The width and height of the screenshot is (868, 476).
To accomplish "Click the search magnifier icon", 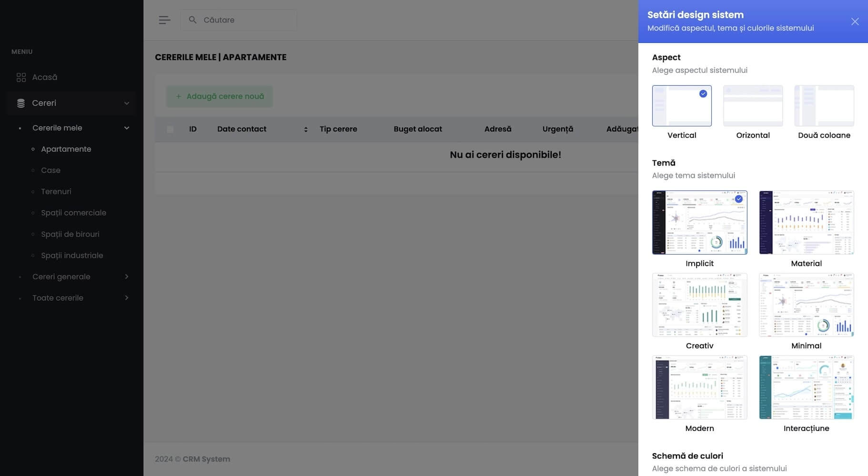I will click(x=192, y=20).
